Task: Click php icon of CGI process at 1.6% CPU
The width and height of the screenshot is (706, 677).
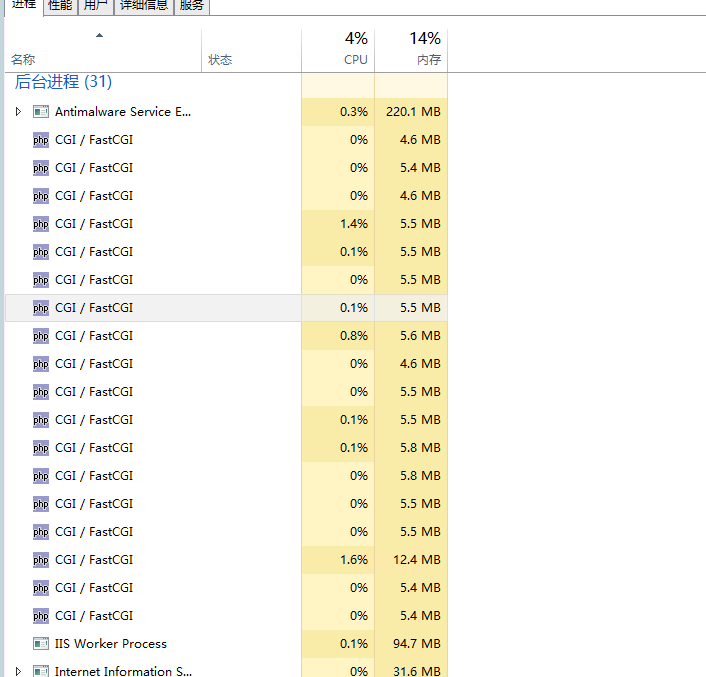Action: (41, 560)
